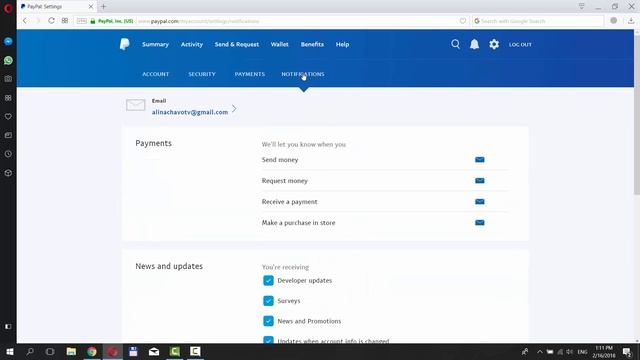Switch to PAYMENTS settings tab
640x360 pixels.
(x=250, y=74)
